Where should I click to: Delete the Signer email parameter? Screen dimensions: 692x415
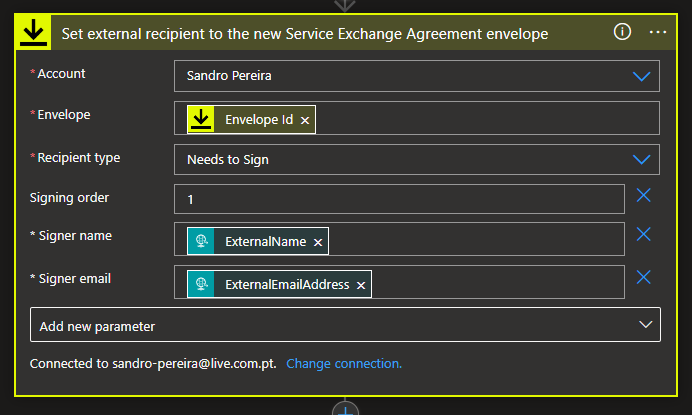coord(644,277)
